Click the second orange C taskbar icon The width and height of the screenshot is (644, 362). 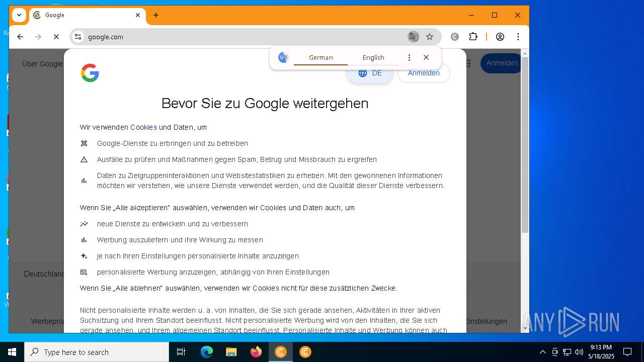(305, 352)
